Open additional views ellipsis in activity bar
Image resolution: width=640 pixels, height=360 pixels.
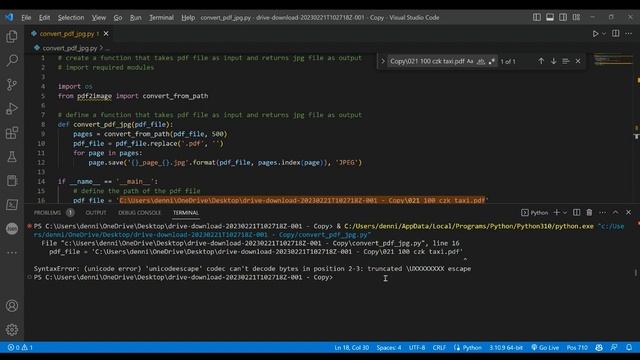coord(12,253)
